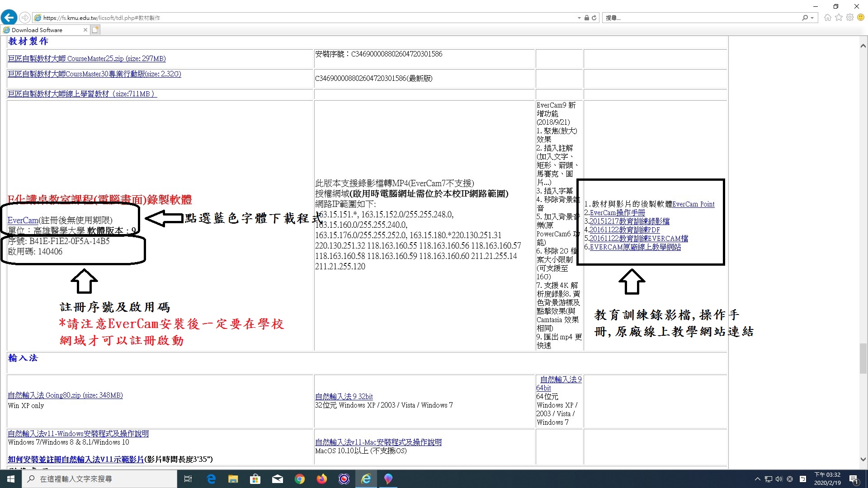Screen dimensions: 868x488
Task: Open 巨匠自製教材大師線上學習教材 link
Action: (x=82, y=94)
